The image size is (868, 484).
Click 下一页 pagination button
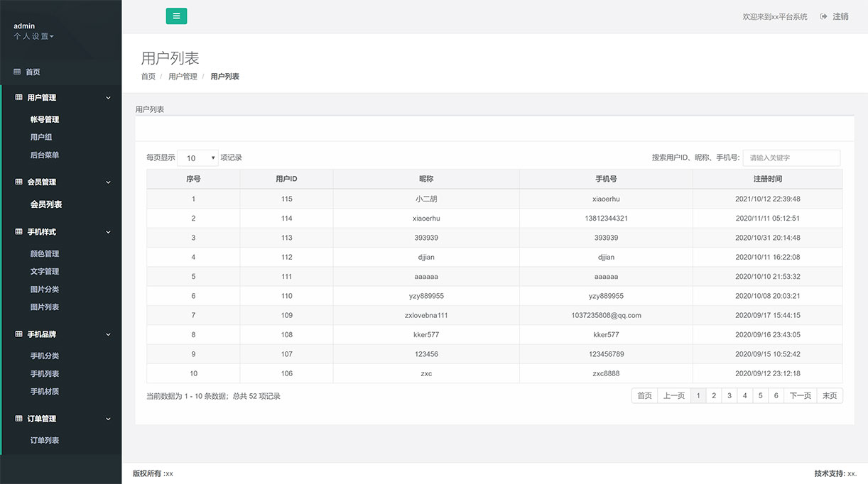[x=800, y=396]
